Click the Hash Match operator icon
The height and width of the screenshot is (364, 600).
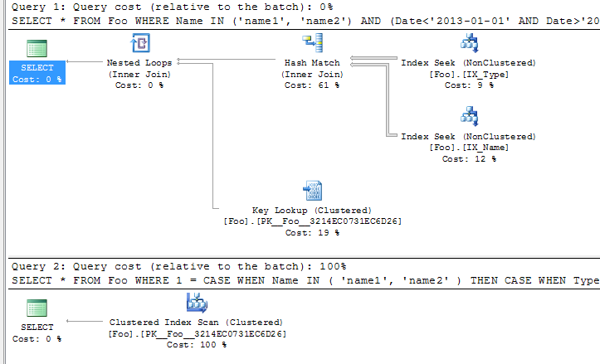coord(311,44)
